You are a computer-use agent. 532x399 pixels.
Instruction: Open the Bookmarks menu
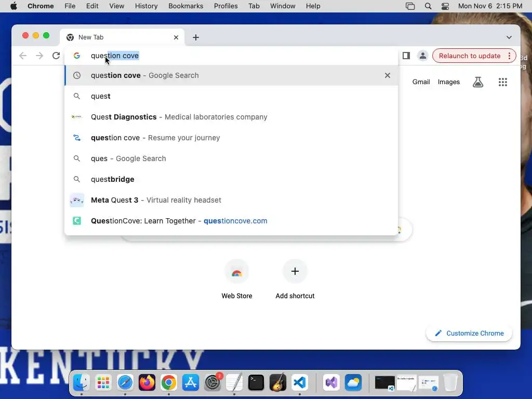pos(185,6)
